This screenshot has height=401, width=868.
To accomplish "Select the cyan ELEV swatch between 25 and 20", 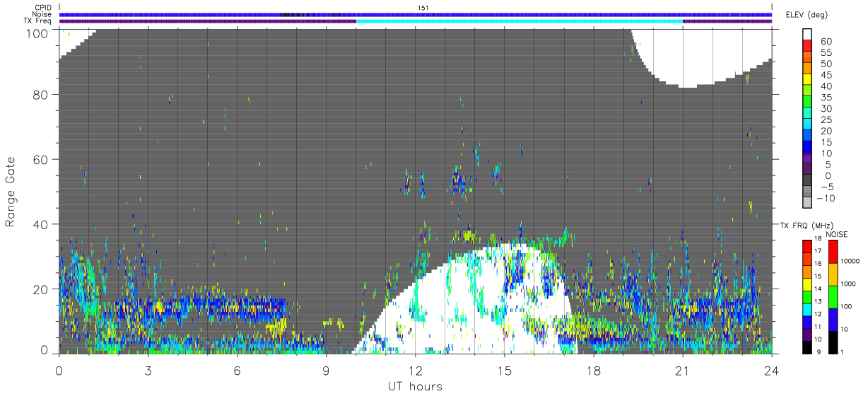I will click(807, 125).
